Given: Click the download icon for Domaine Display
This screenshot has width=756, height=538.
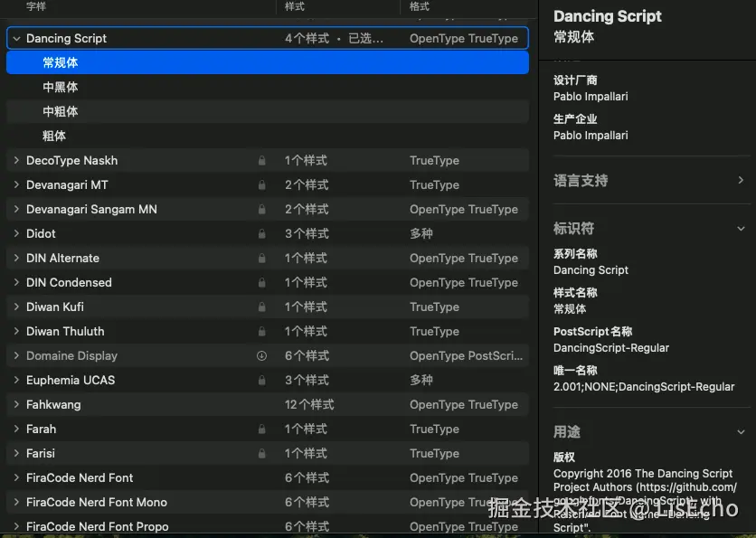Looking at the screenshot, I should [262, 355].
